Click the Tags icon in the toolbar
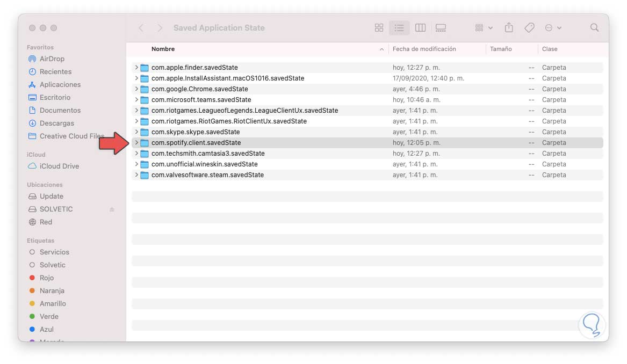This screenshot has width=627, height=364. click(529, 27)
